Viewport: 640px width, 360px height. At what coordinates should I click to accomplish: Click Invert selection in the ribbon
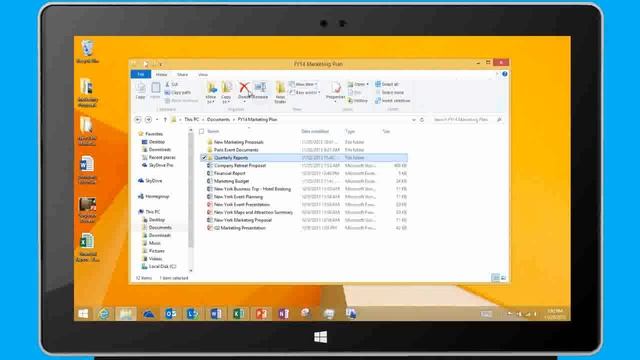pyautogui.click(x=393, y=100)
